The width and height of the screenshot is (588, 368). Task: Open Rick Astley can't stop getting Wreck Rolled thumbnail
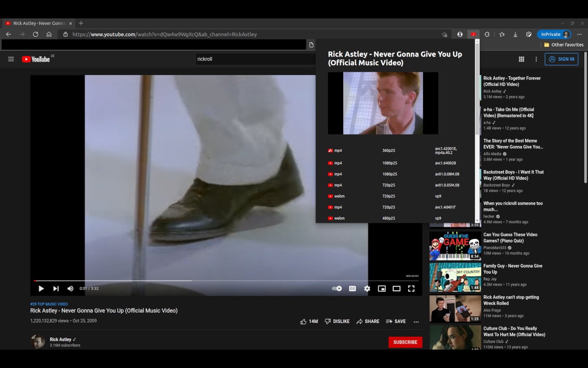click(x=455, y=308)
